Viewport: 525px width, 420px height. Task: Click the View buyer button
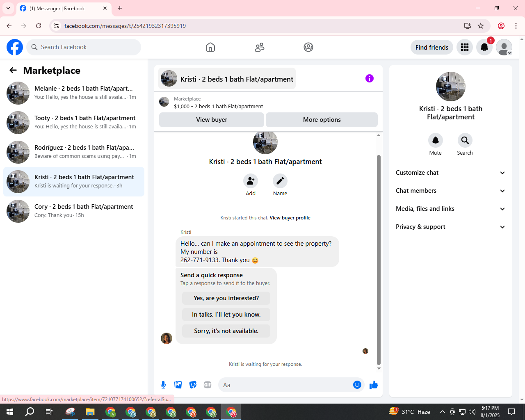(212, 120)
